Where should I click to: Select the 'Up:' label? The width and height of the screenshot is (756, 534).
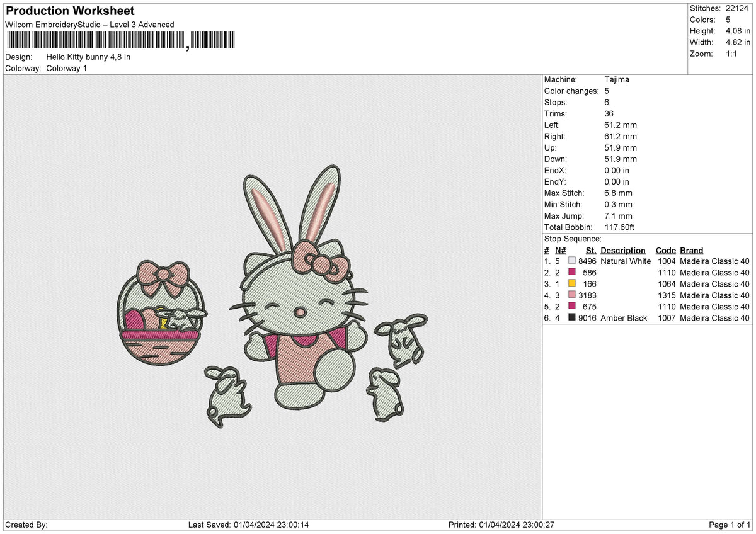550,148
